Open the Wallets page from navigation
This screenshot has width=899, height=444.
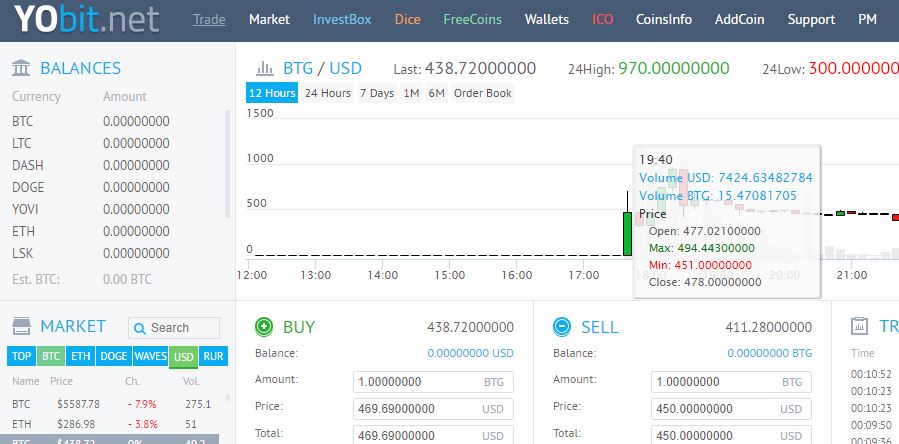[x=547, y=20]
